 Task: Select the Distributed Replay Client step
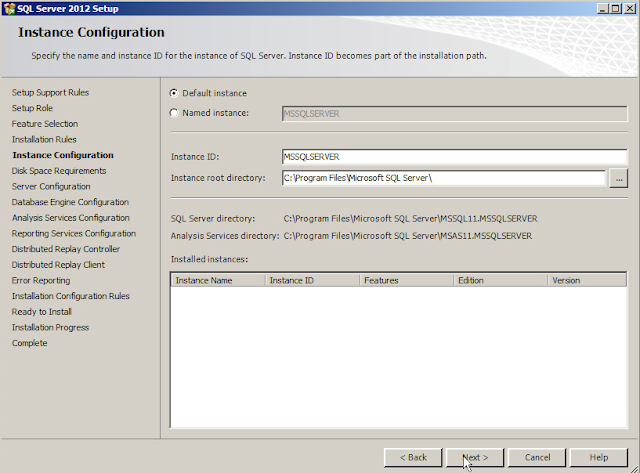(58, 265)
